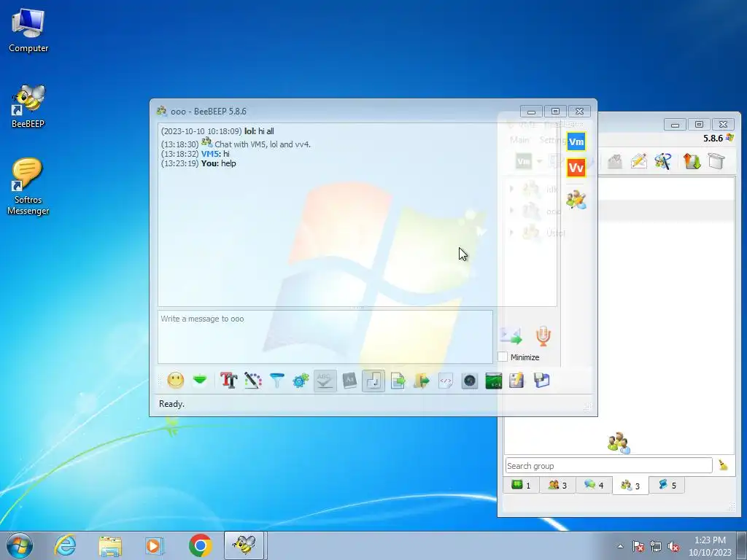Click the Ready. status bar text
747x560 pixels.
pyautogui.click(x=171, y=403)
